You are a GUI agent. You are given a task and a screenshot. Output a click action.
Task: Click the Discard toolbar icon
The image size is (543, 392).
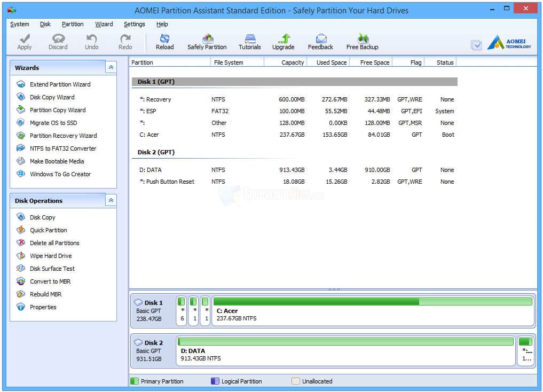[58, 41]
